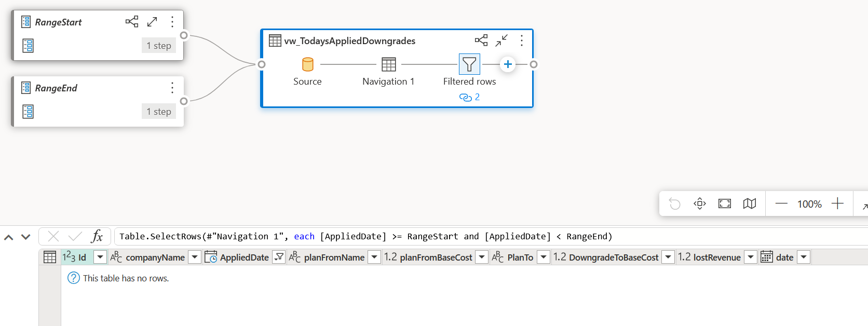This screenshot has height=326, width=868.
Task: Select the AppliedDate column header
Action: tap(245, 257)
